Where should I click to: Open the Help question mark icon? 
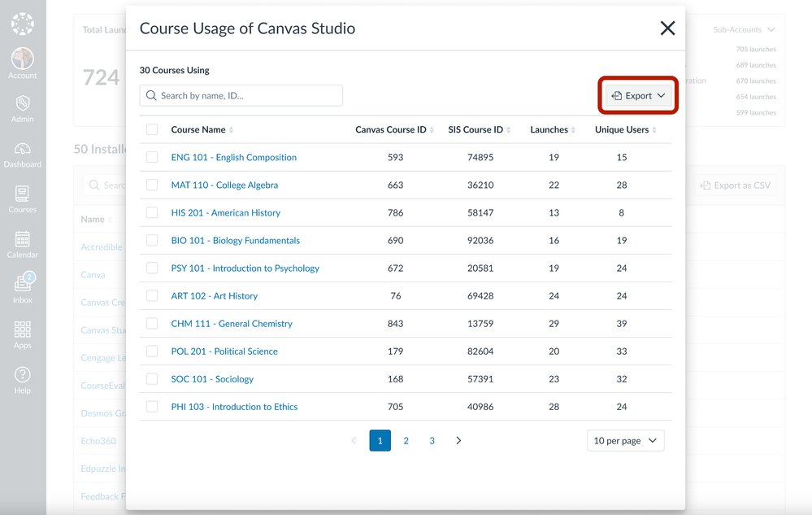(22, 379)
